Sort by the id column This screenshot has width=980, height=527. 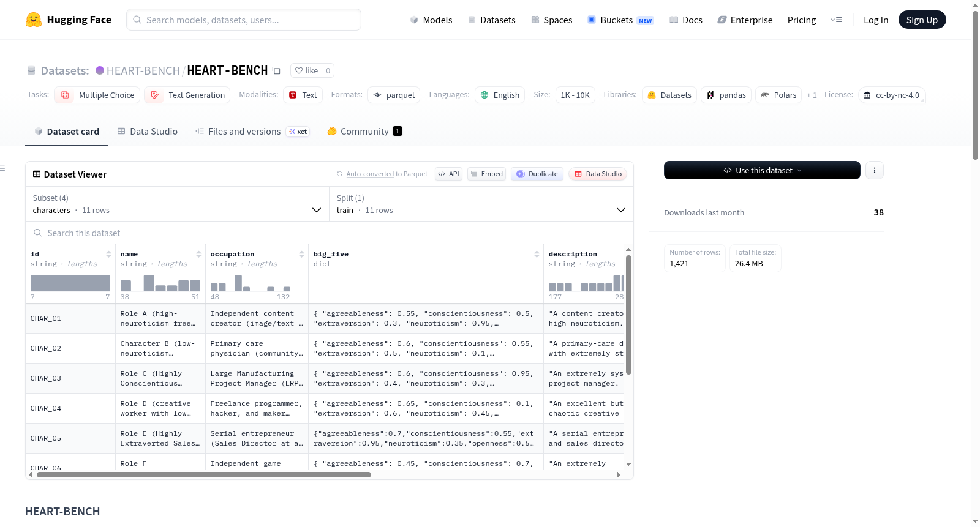click(108, 254)
